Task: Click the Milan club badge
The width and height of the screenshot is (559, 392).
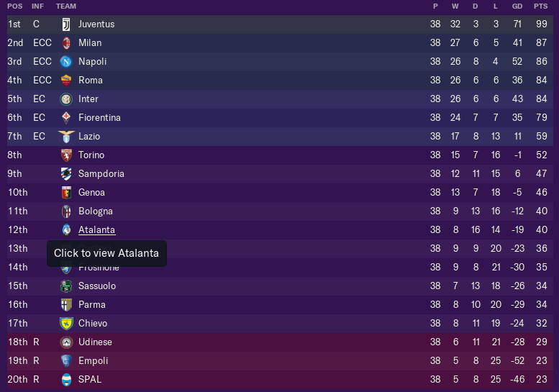Action: pos(66,42)
